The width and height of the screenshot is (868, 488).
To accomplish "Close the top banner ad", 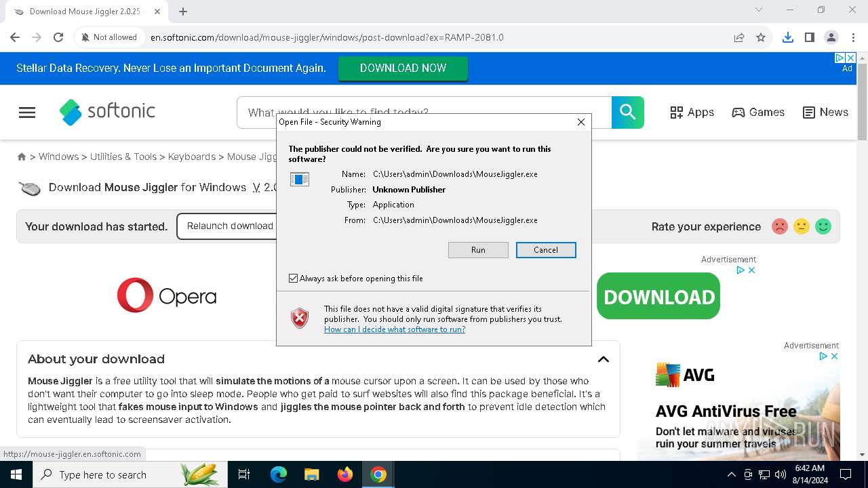I will coord(851,58).
